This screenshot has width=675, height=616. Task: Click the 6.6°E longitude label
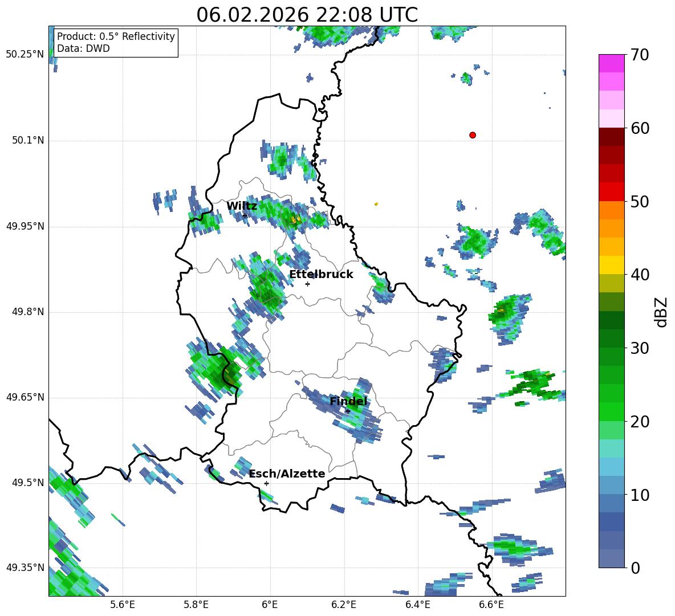(x=491, y=605)
